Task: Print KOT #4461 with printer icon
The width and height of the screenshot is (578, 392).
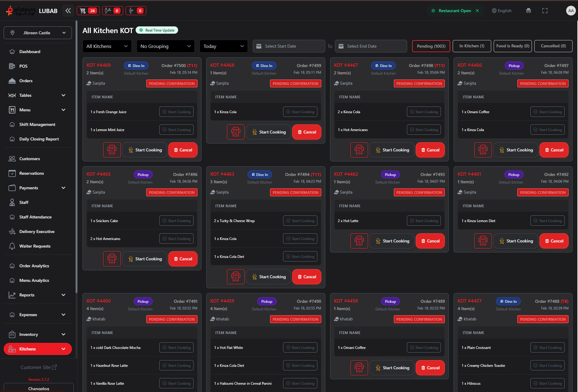Action: pos(483,241)
